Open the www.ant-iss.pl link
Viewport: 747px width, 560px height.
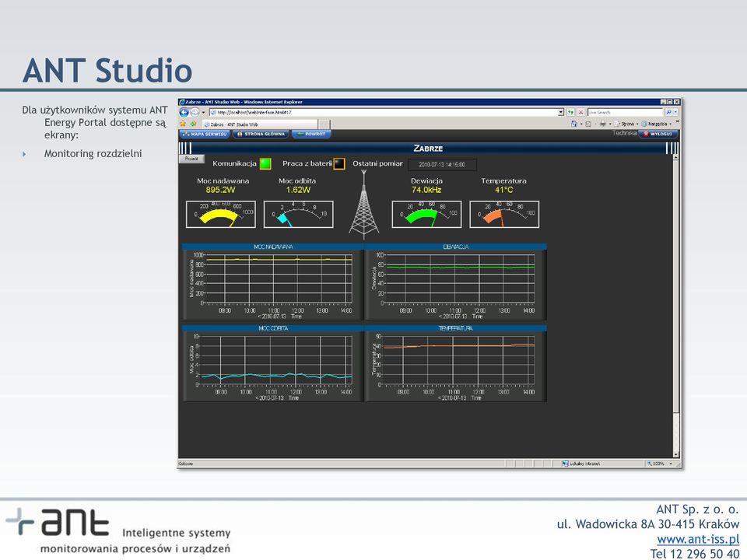click(698, 539)
